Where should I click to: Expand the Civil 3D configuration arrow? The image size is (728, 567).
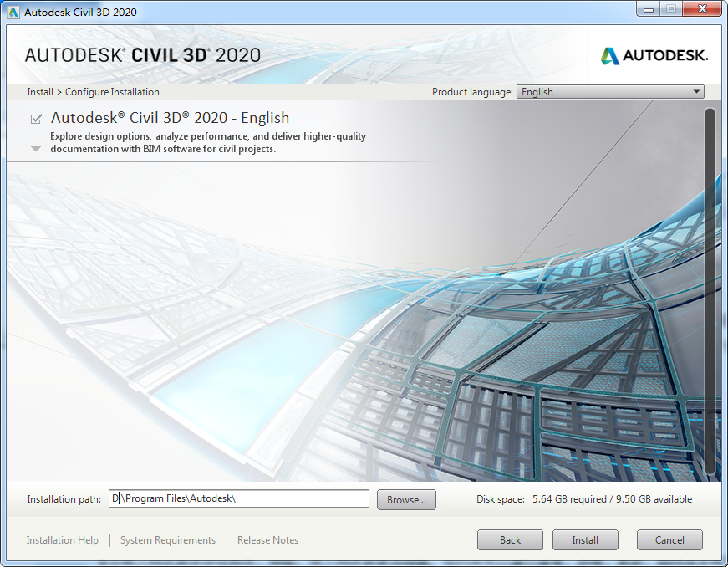[x=36, y=149]
